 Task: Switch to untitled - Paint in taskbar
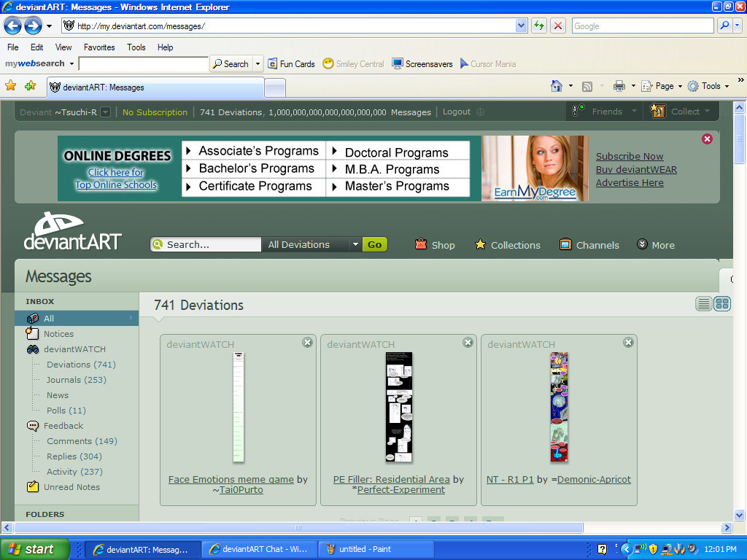376,549
